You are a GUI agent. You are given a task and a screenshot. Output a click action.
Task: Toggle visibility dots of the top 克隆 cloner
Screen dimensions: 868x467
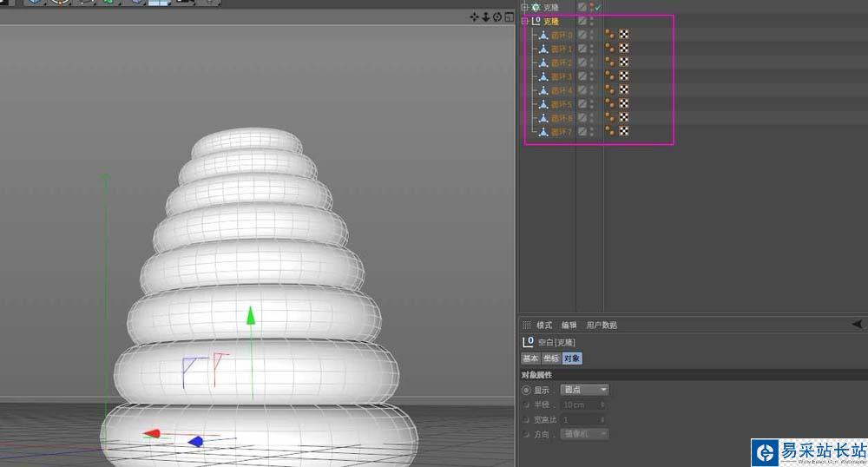[591, 7]
